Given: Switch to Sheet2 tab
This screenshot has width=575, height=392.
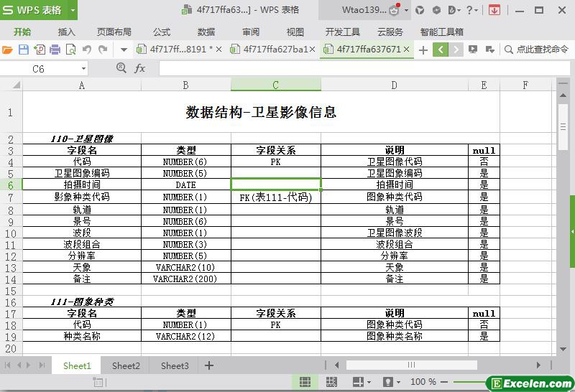Looking at the screenshot, I should tap(126, 365).
